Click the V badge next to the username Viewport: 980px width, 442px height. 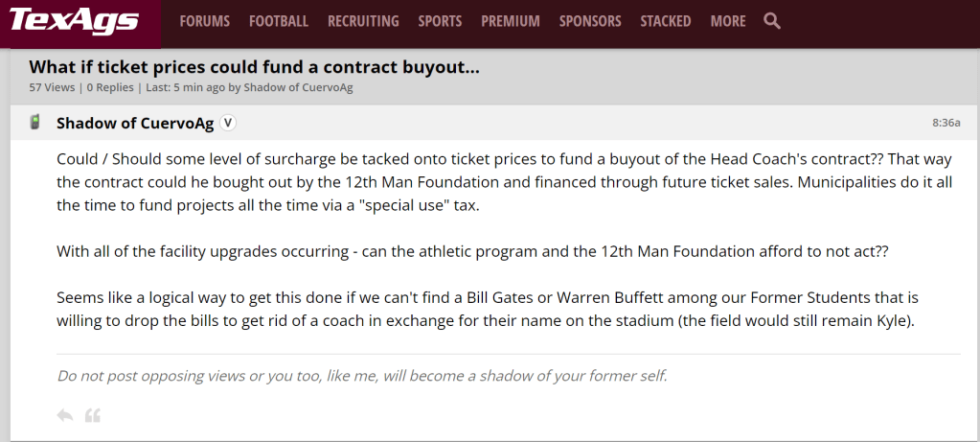click(x=228, y=123)
